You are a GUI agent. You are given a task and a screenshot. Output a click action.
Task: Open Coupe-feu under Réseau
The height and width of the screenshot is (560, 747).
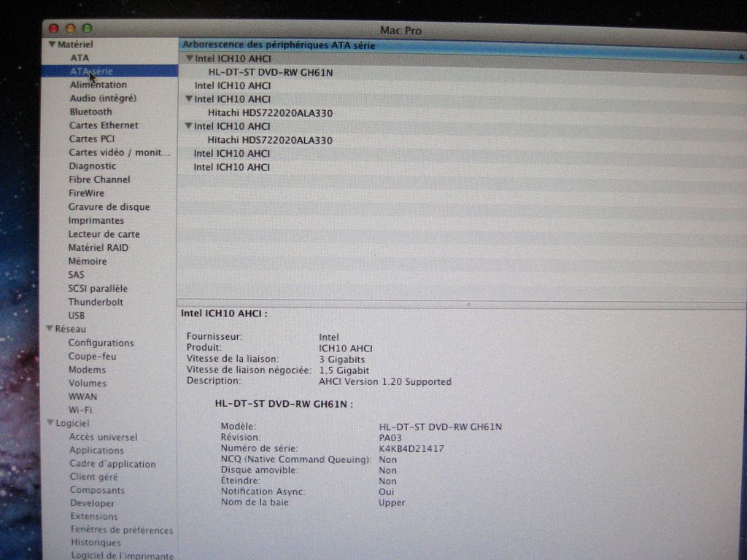[x=92, y=356]
